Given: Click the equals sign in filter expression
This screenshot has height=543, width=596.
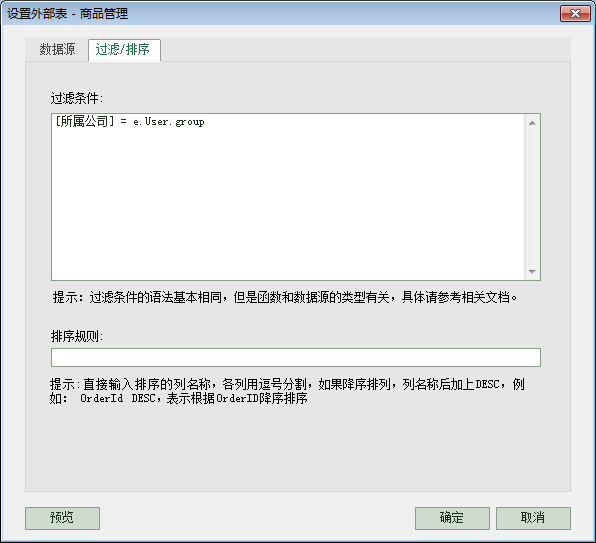Looking at the screenshot, I should (124, 122).
